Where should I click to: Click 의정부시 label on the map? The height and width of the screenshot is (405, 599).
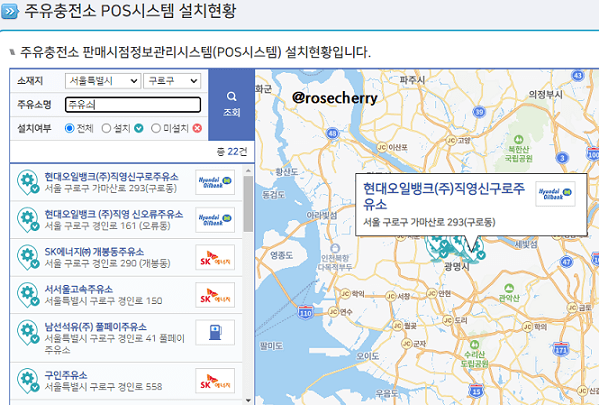click(546, 94)
